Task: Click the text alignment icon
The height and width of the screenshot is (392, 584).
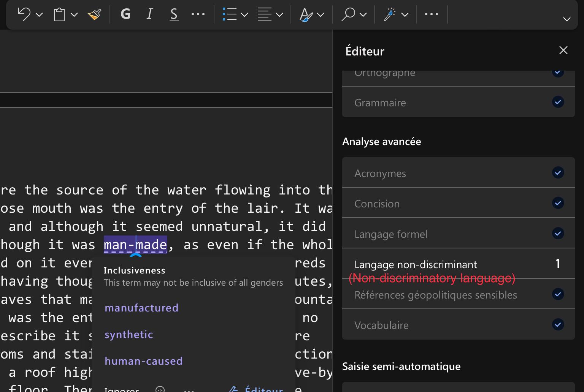Action: 265,14
